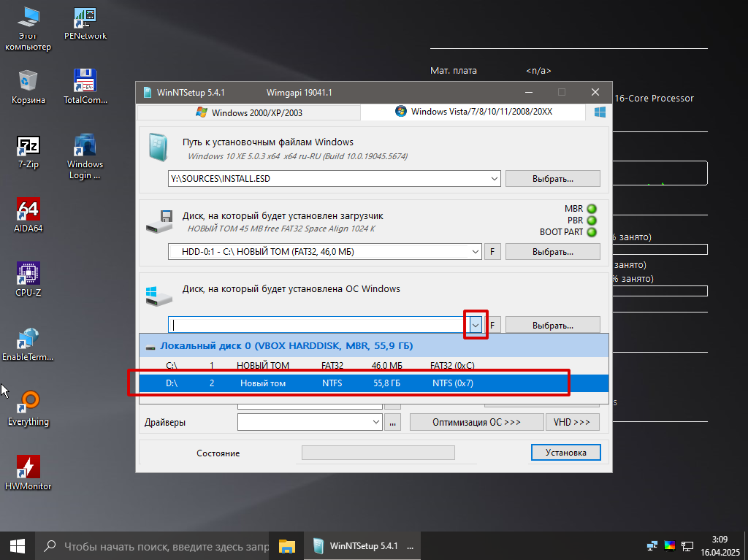Select C:\ НОВЫЙ ТОМ FAT32 partition

(x=373, y=366)
